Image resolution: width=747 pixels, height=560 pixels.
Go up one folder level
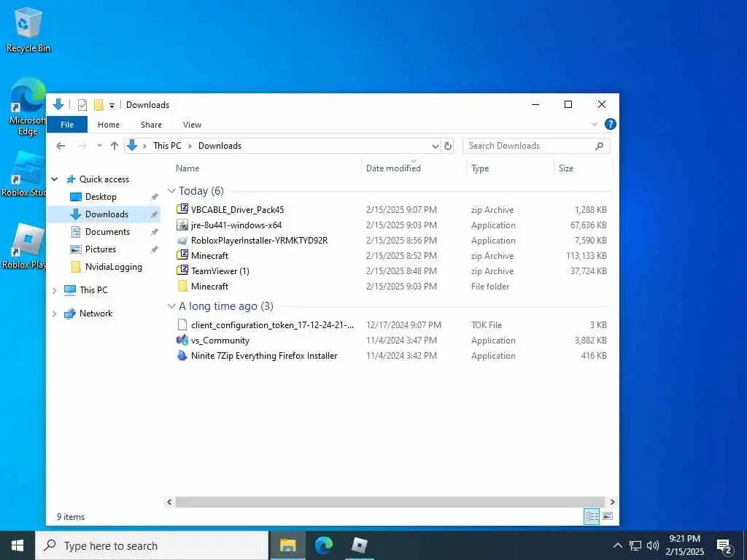click(115, 146)
